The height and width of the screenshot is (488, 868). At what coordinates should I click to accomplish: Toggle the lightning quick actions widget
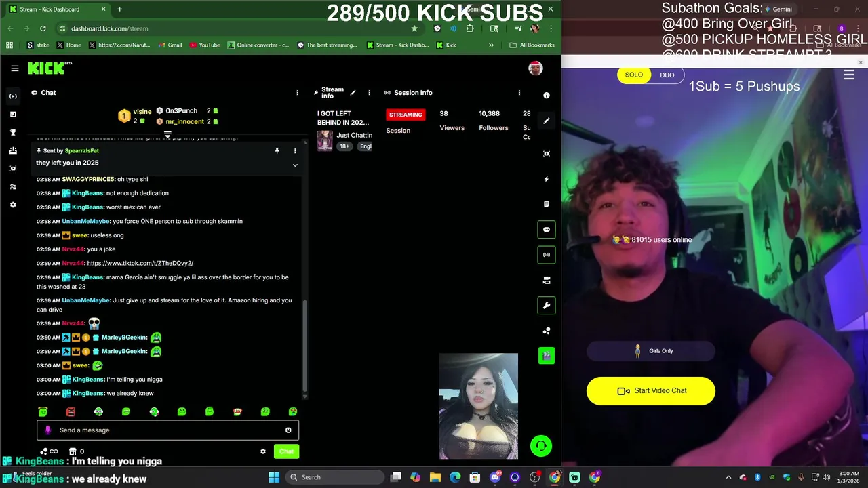click(547, 179)
